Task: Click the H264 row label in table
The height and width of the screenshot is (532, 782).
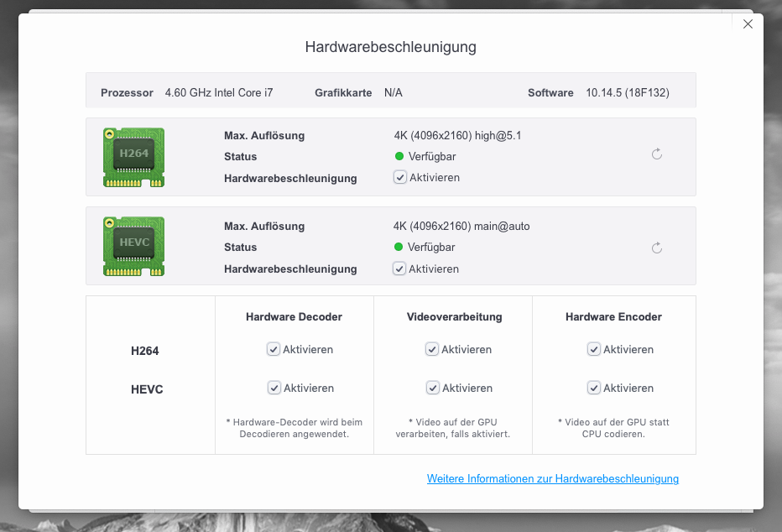Action: [x=144, y=351]
